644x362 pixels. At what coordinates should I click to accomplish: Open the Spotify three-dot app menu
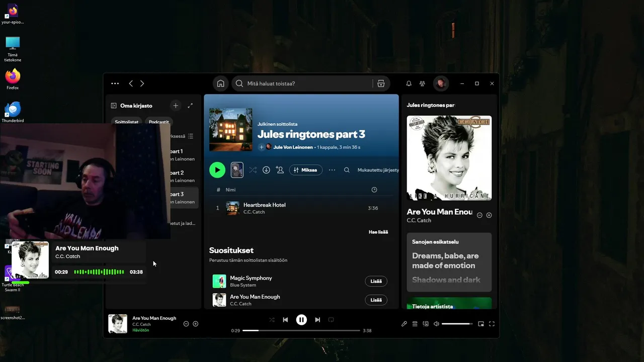pos(115,83)
